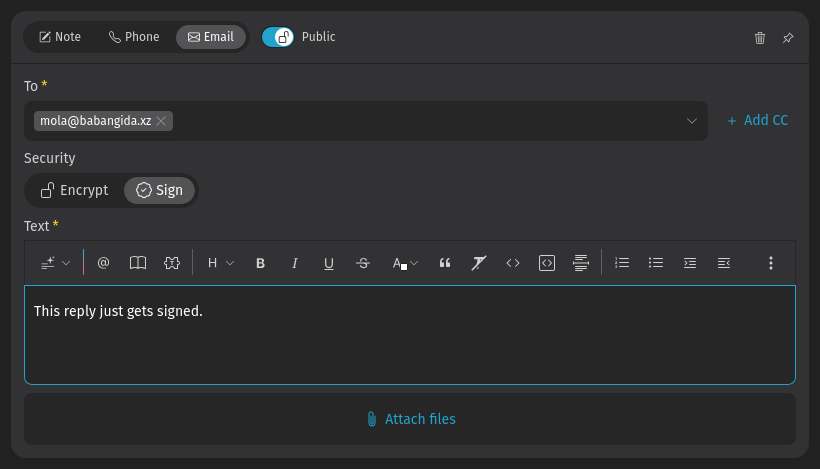Insert a blockquote
820x469 pixels.
click(445, 263)
